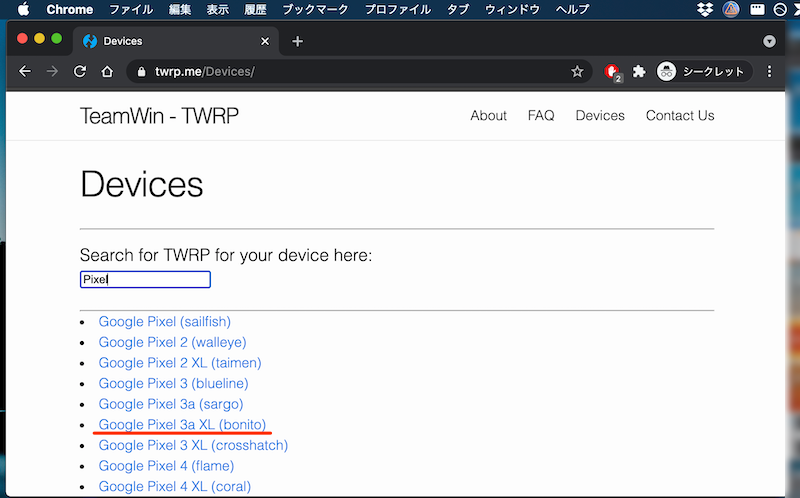Click the address bar URL twrp.me/Devices/
This screenshot has height=498, width=800.
click(x=205, y=71)
